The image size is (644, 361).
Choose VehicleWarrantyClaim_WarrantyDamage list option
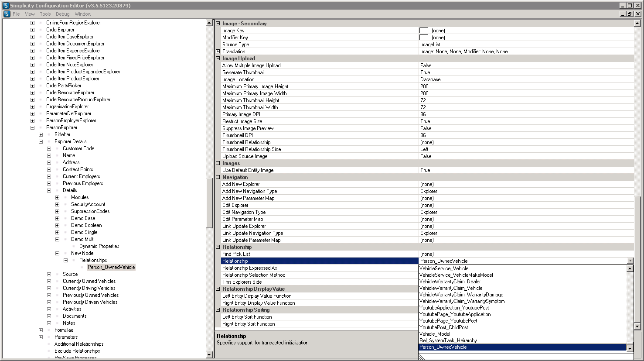(522, 295)
